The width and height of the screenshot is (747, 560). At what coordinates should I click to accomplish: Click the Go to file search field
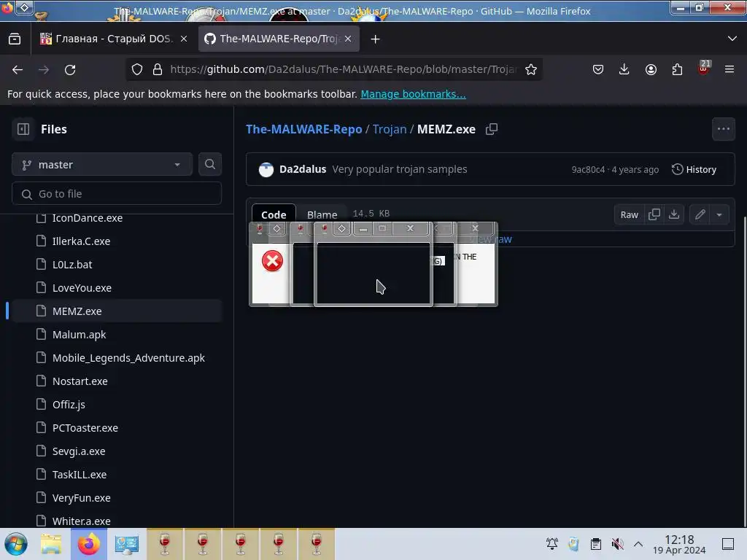tap(117, 194)
